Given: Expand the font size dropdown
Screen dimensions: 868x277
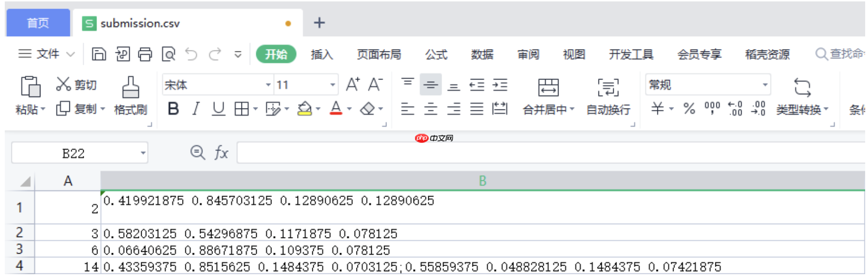Looking at the screenshot, I should 332,85.
